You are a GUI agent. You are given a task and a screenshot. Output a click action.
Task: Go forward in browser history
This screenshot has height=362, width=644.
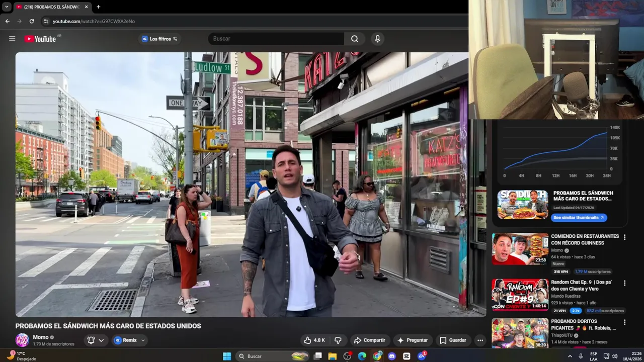tap(20, 21)
